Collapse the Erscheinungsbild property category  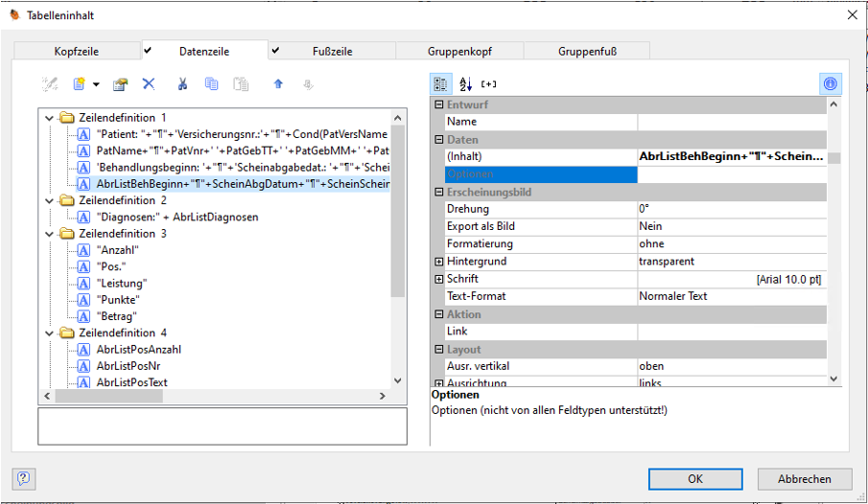click(439, 192)
